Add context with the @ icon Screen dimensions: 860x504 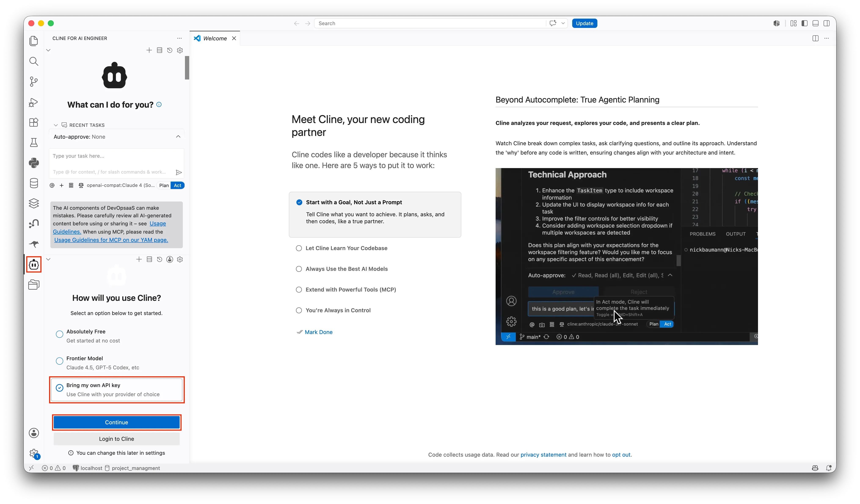coord(52,185)
